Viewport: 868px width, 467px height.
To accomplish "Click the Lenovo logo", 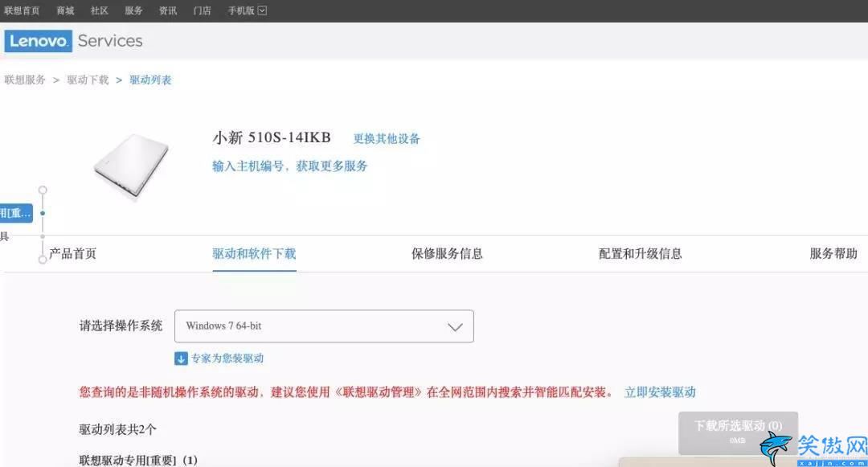I will pyautogui.click(x=39, y=41).
